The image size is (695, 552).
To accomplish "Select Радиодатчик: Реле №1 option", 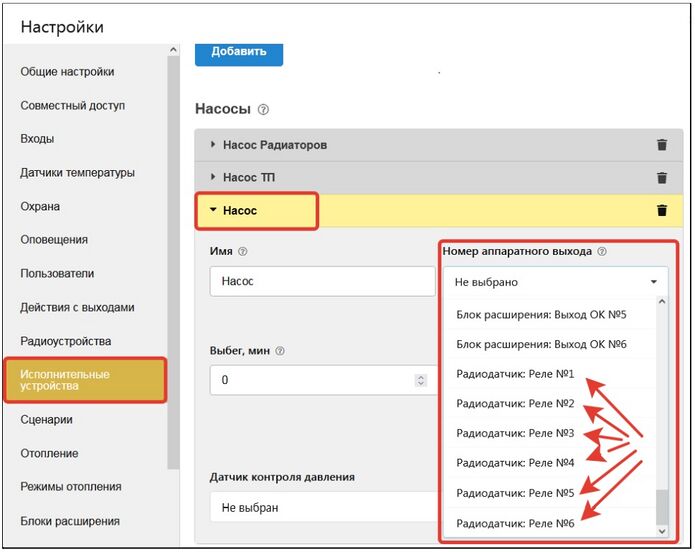I will (515, 375).
